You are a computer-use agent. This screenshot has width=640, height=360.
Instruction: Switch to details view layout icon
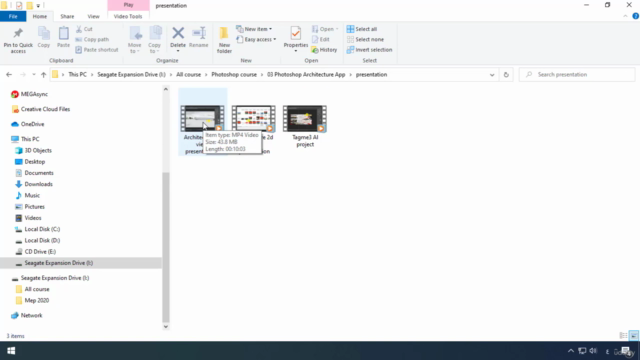point(623,336)
